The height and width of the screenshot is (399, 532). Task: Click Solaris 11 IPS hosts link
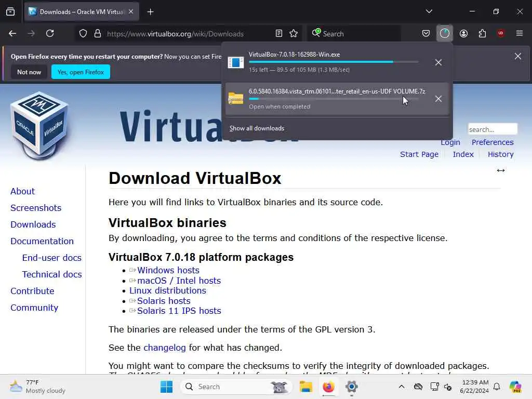[x=179, y=311]
